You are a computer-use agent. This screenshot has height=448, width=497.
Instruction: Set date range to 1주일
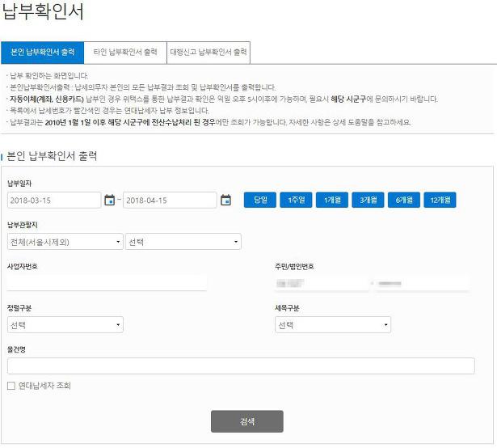(296, 200)
